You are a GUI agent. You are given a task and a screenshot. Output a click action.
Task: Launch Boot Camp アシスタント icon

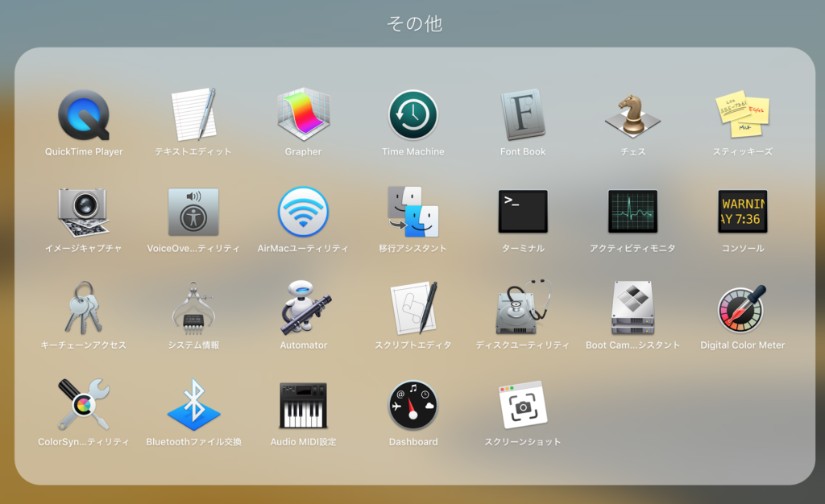pos(632,308)
